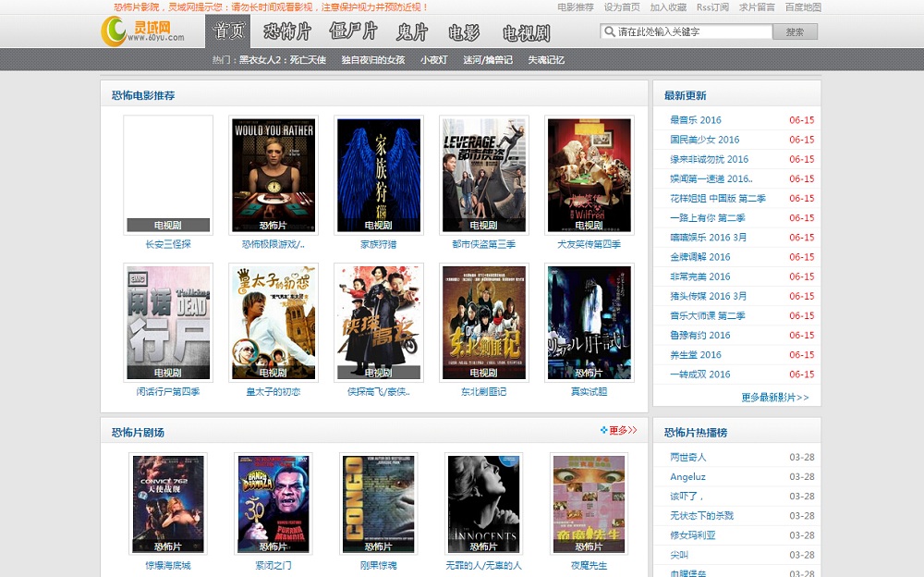Open the 恐怖片 navigation tab
This screenshot has width=924, height=577.
287,31
